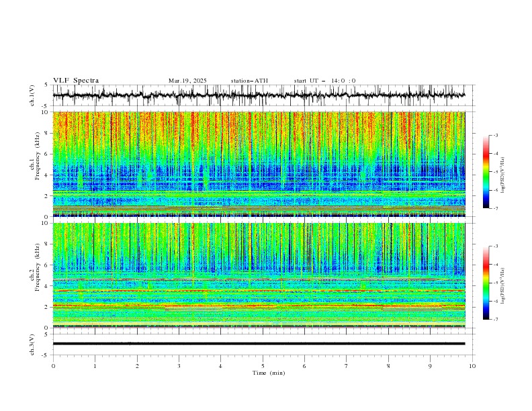This screenshot has width=532, height=411.
Task: Click the "Time (min)" axis label
Action: tap(269, 373)
